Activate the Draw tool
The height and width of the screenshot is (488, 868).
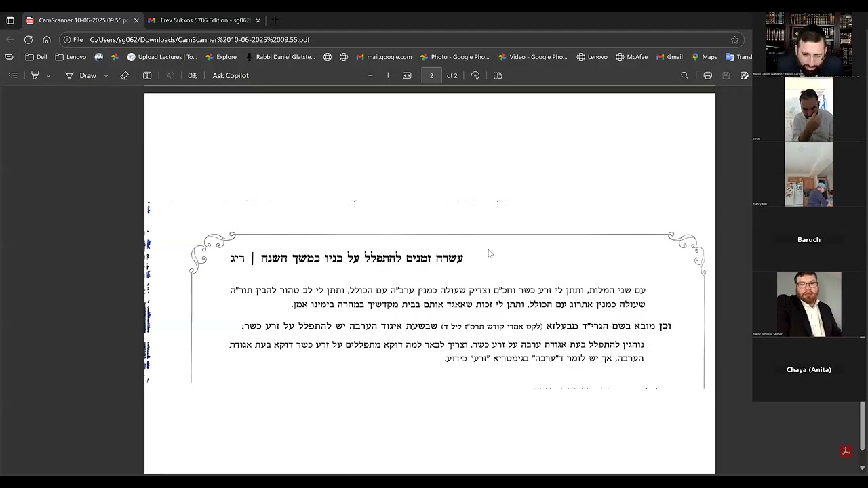coord(81,75)
